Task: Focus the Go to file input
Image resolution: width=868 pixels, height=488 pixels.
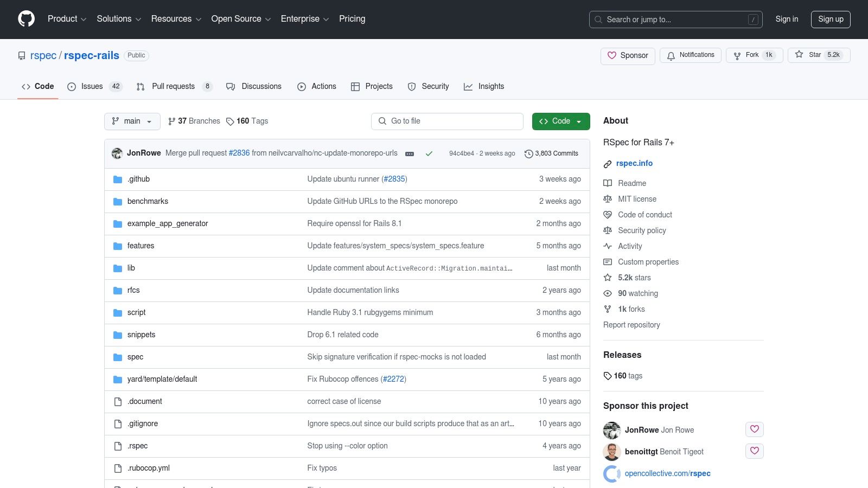Action: pos(447,121)
